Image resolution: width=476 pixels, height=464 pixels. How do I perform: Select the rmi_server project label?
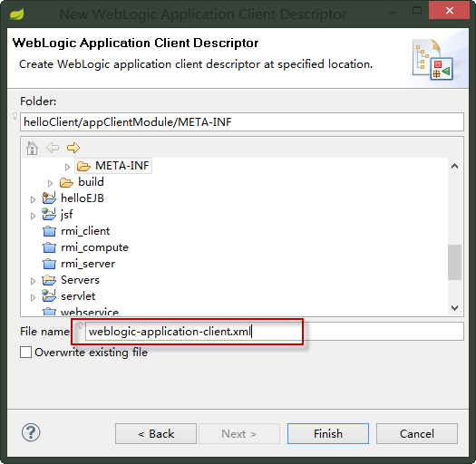(x=88, y=264)
